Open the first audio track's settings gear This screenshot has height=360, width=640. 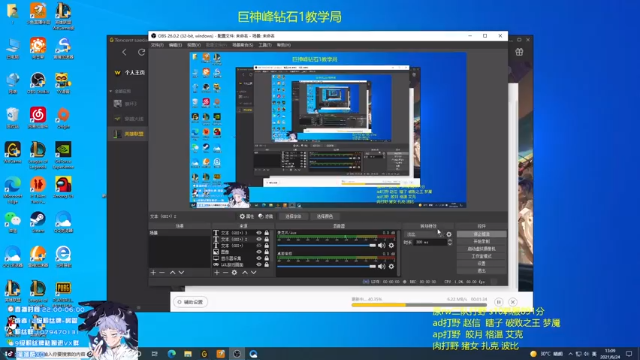point(391,245)
